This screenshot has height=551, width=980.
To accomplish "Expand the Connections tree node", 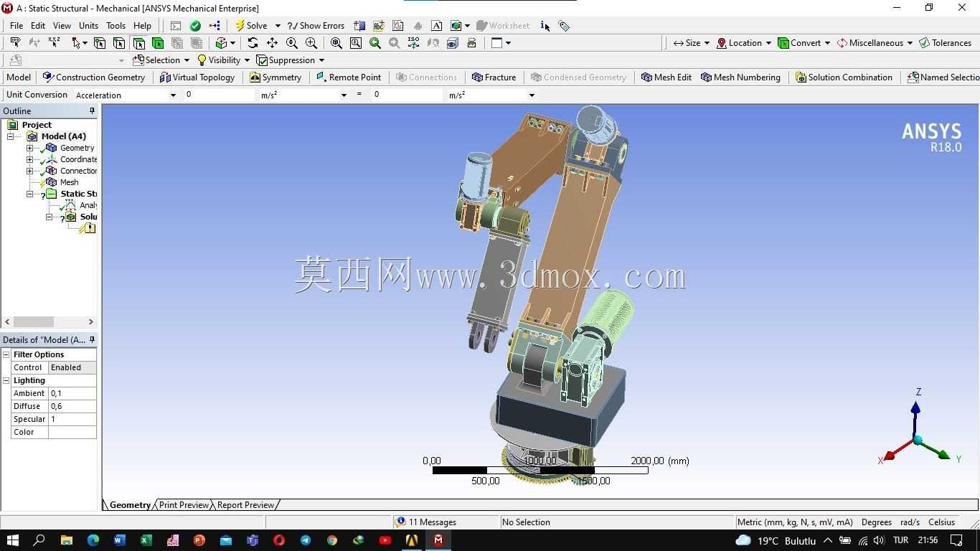I will (x=29, y=171).
